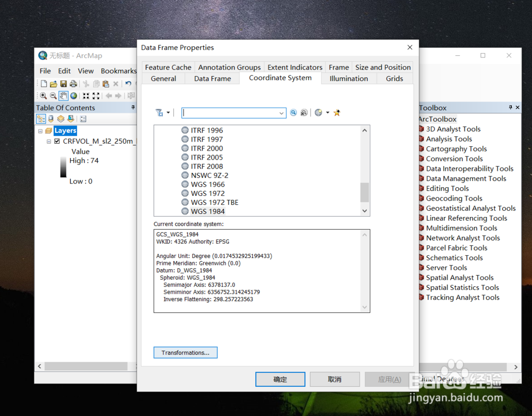
Task: Confirm with the 确定 button
Action: click(x=280, y=379)
